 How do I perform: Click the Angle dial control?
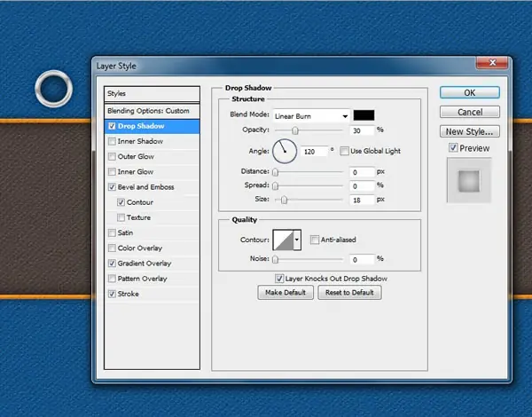(285, 151)
